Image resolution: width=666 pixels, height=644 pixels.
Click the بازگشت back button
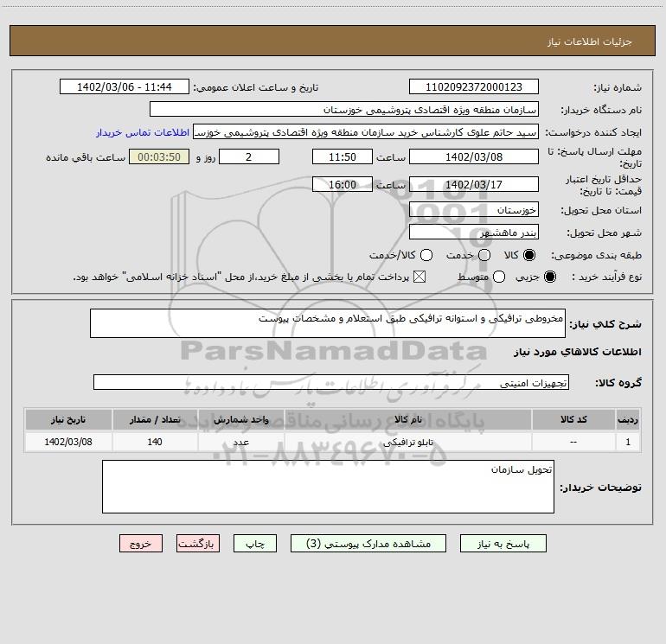tap(198, 544)
